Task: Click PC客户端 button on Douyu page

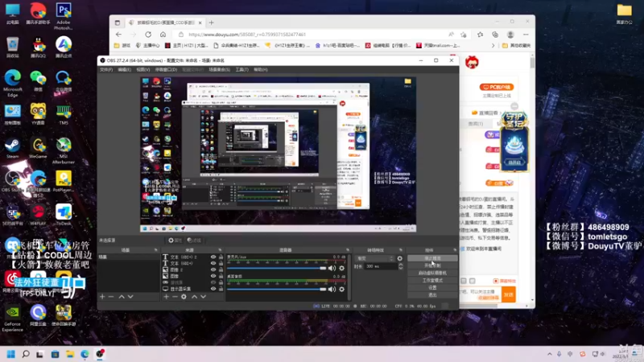Action: (x=497, y=87)
